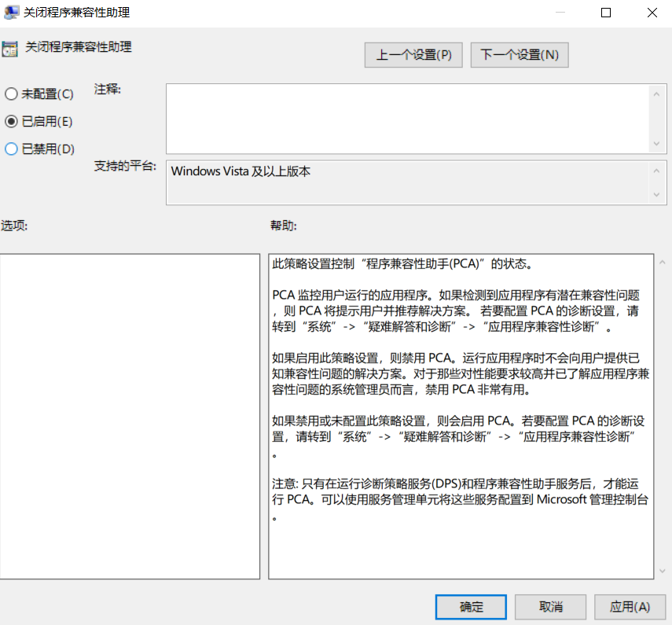Apply changes with the 应用(A) button
The height and width of the screenshot is (625, 672).
point(630,607)
